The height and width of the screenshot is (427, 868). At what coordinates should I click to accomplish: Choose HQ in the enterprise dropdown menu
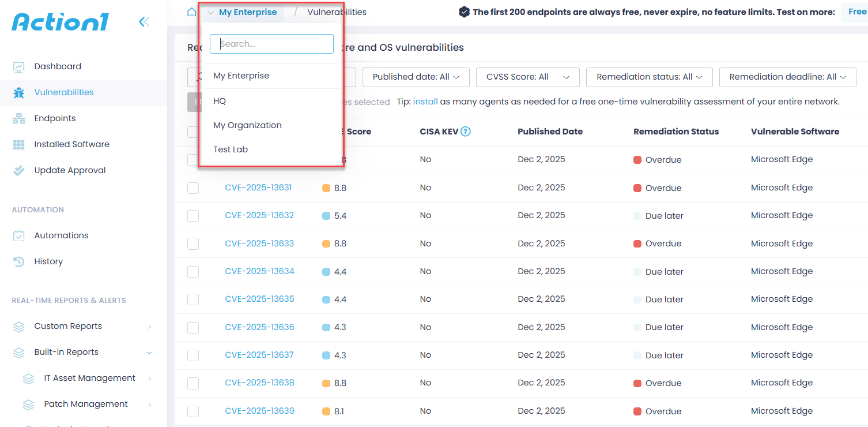click(220, 100)
